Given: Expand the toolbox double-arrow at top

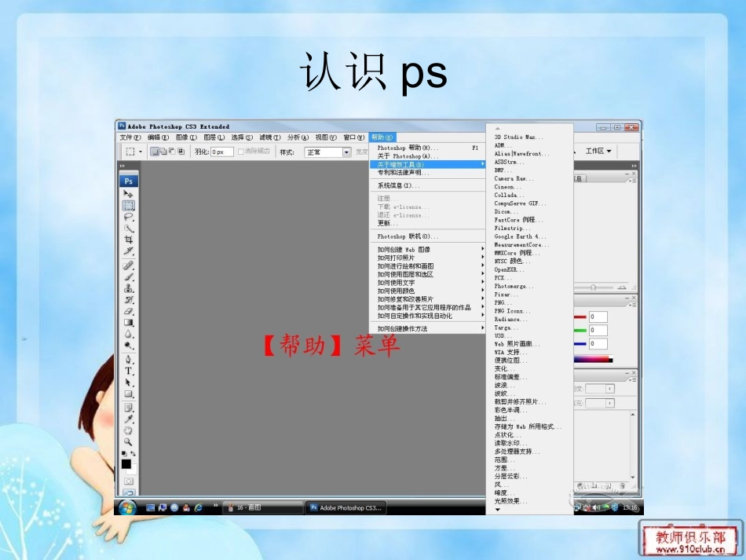Looking at the screenshot, I should (x=123, y=166).
